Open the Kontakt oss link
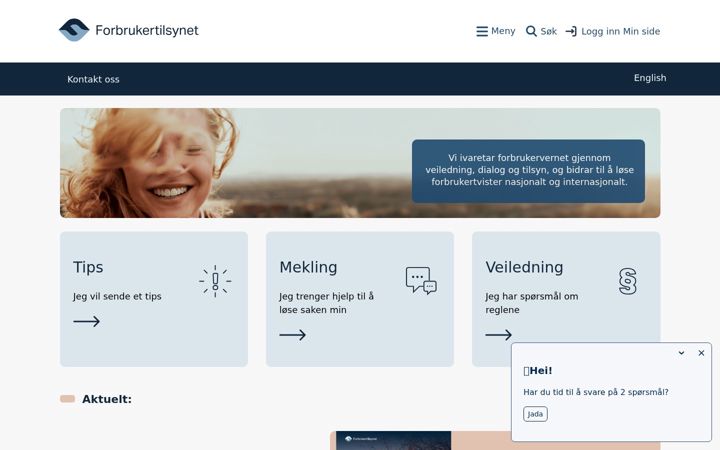720x450 pixels. pos(93,79)
